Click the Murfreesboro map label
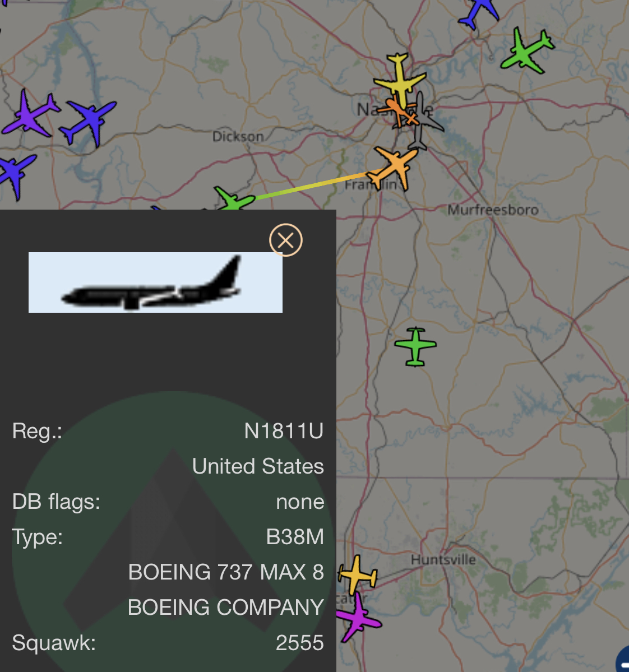This screenshot has width=629, height=672. tap(493, 210)
